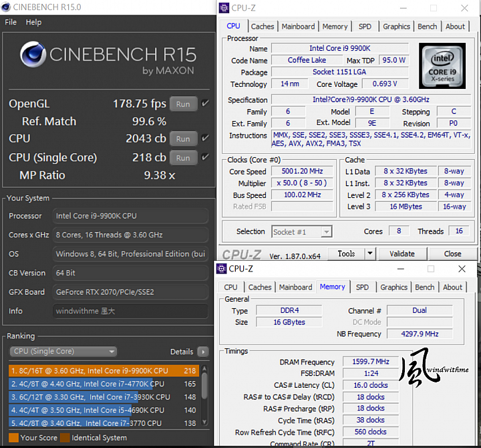Switch to CPU tab in lower CPU-Z window
The height and width of the screenshot is (448, 481).
tap(230, 287)
